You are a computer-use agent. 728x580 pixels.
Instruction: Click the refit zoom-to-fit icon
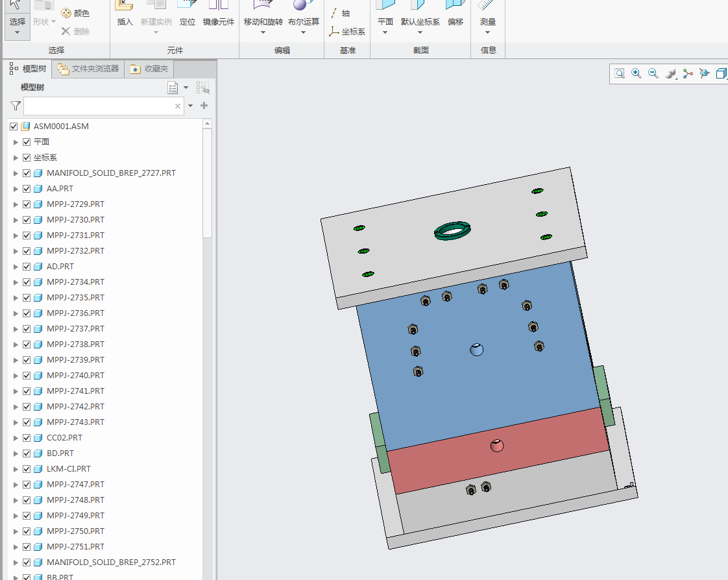[620, 74]
